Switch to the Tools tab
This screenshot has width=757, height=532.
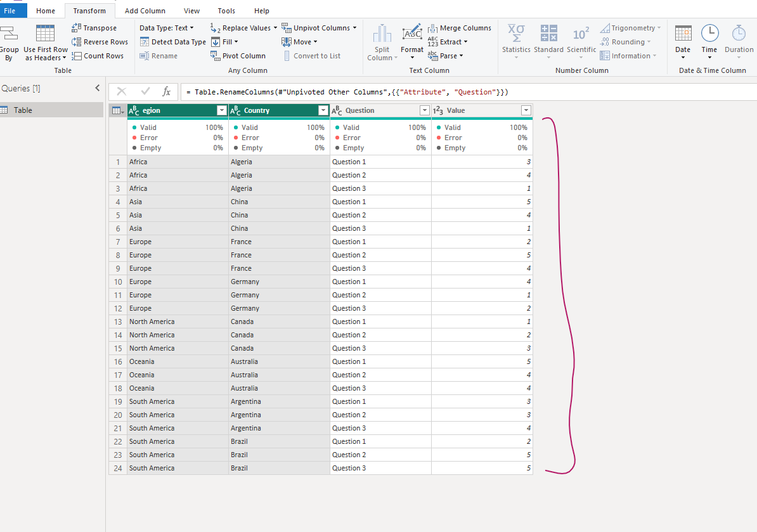click(x=226, y=11)
